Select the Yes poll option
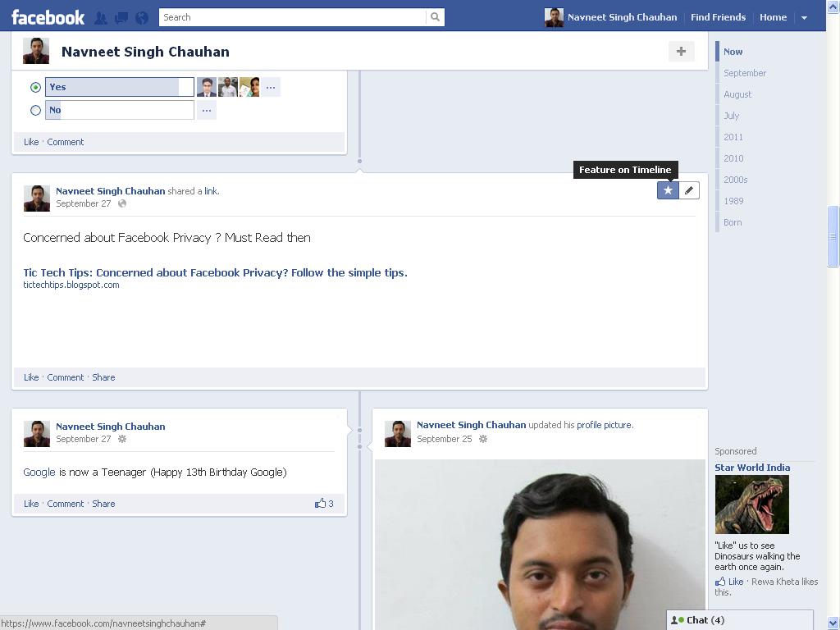The height and width of the screenshot is (630, 840). (x=35, y=86)
